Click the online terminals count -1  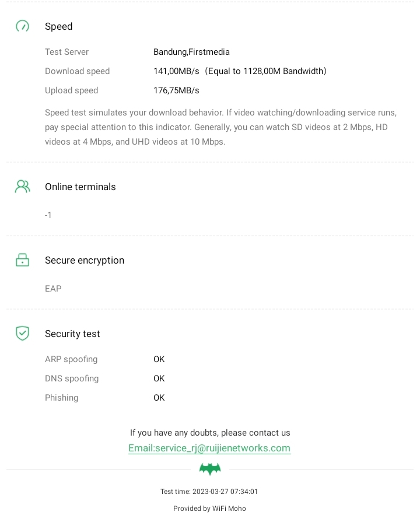coord(48,215)
